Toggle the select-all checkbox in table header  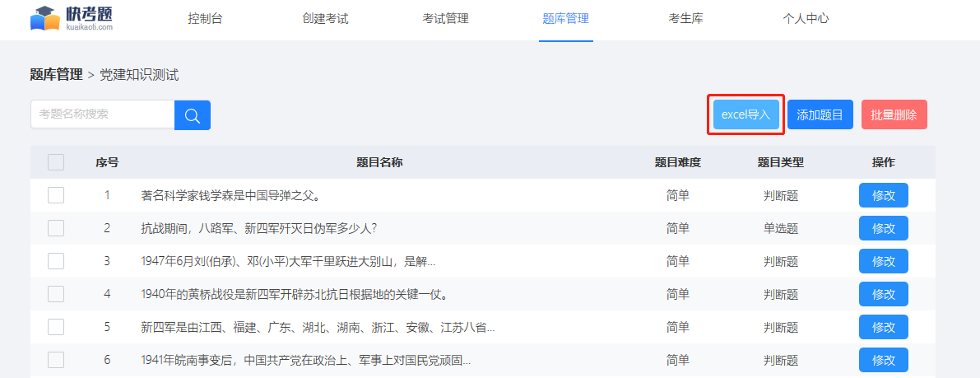(x=56, y=163)
